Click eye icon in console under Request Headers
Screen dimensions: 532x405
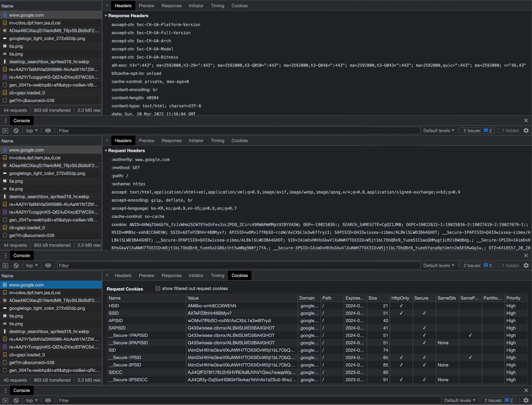point(48,265)
